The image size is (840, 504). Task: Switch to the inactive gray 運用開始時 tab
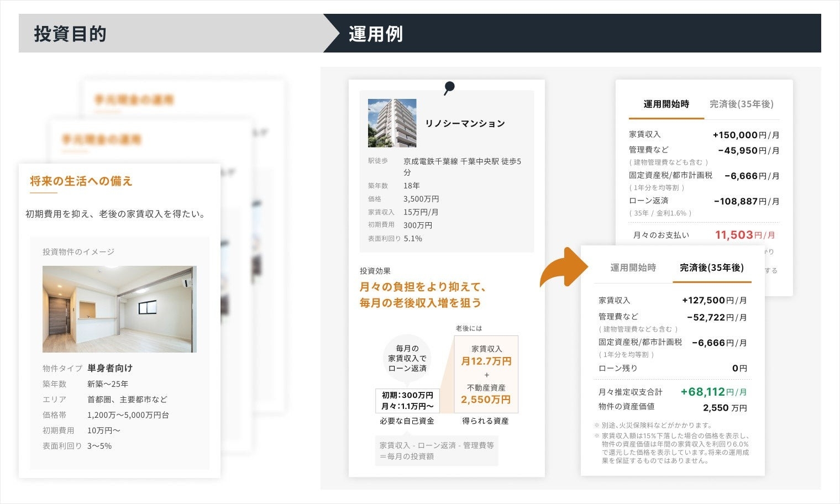point(633,268)
